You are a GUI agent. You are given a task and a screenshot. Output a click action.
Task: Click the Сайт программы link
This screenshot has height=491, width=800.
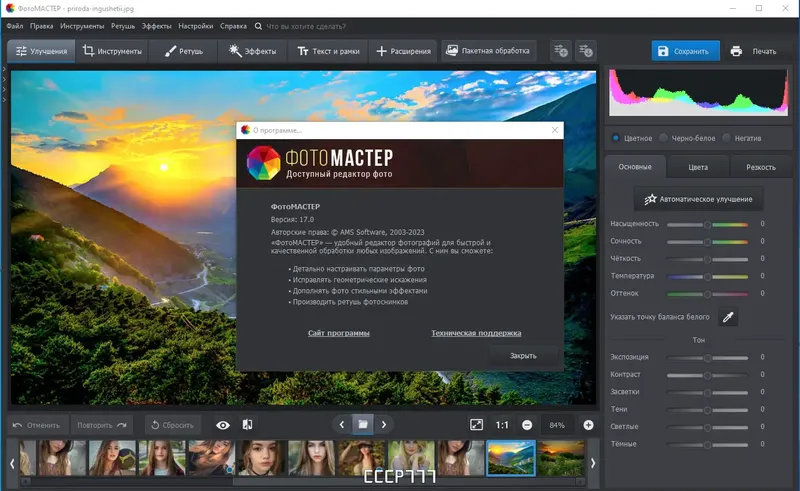coord(339,333)
